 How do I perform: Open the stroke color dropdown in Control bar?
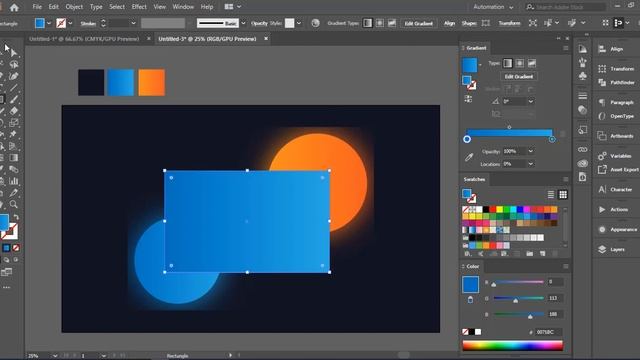[x=70, y=23]
